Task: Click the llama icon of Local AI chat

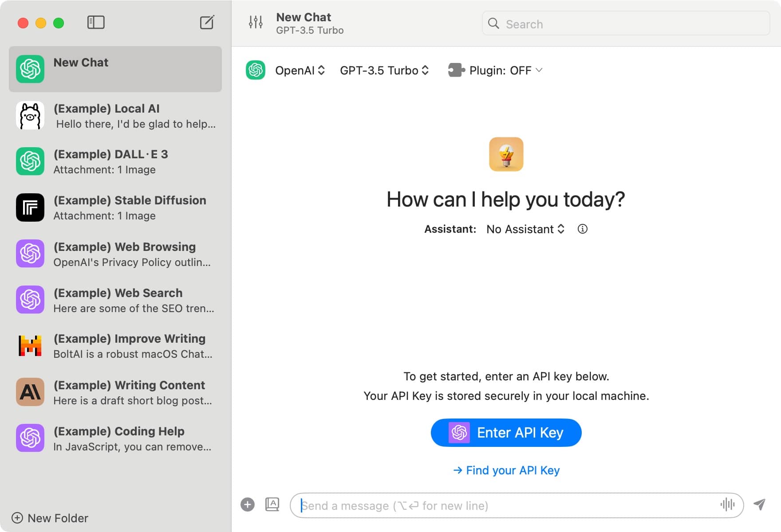Action: [x=30, y=115]
